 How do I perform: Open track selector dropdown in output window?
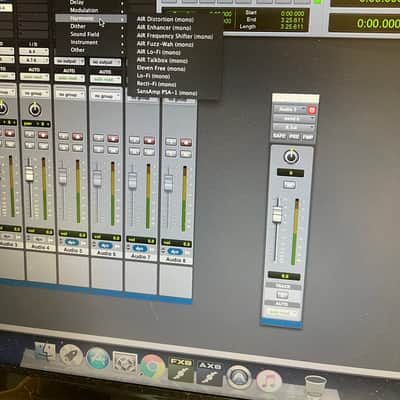coord(290,110)
